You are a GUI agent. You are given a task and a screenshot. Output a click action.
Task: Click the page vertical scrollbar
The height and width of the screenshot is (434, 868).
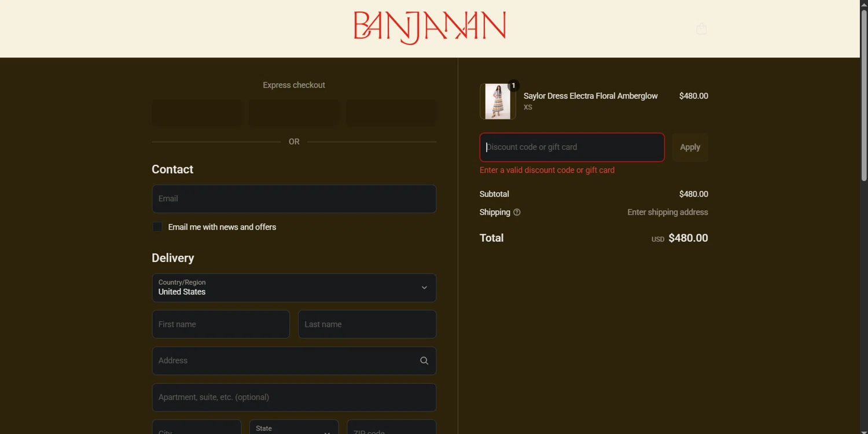864,95
